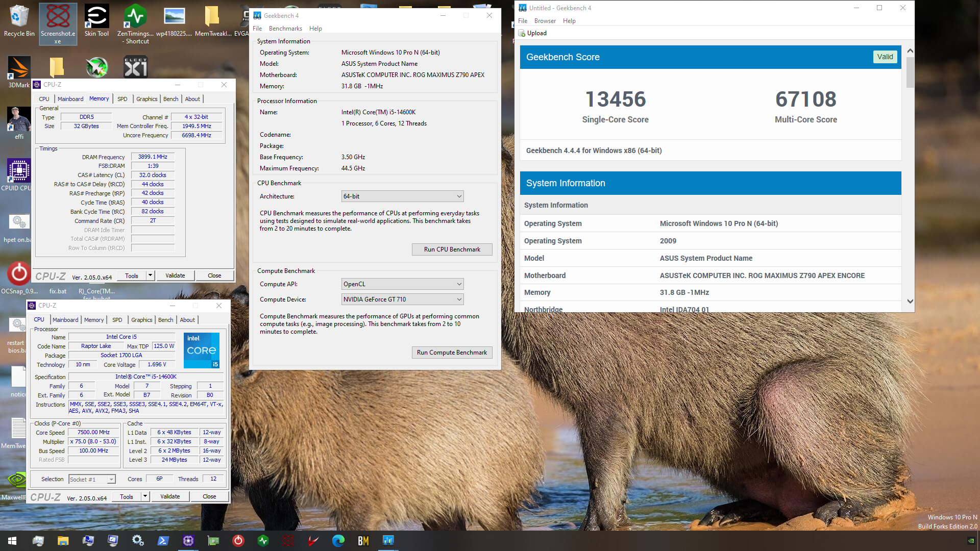Click Upload in Geekbench results window

click(x=532, y=33)
